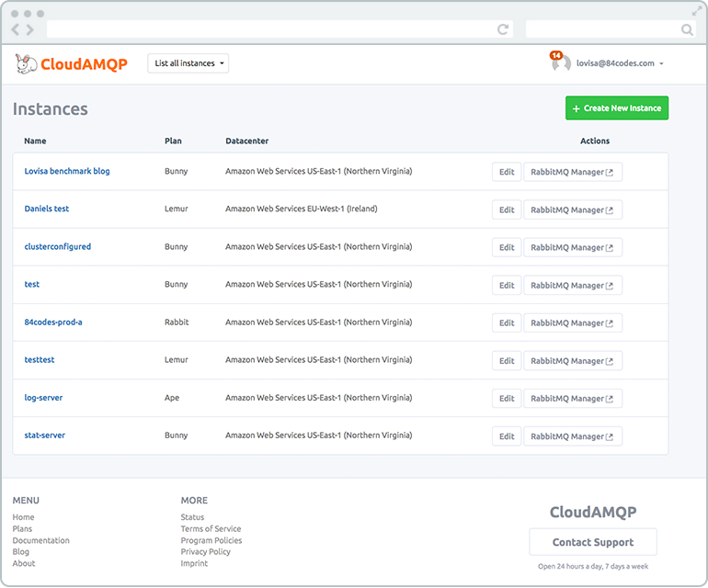
Task: Click the Datacenter column header
Action: [x=247, y=141]
